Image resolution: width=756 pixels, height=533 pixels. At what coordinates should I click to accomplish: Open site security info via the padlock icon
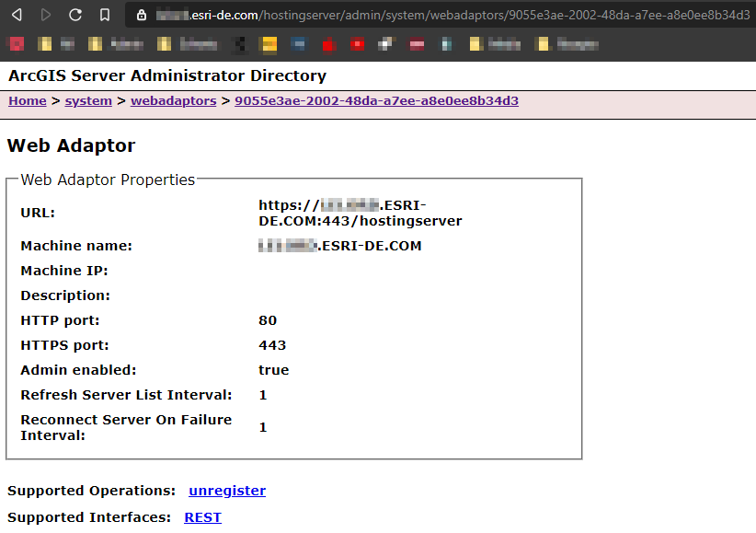click(x=140, y=15)
